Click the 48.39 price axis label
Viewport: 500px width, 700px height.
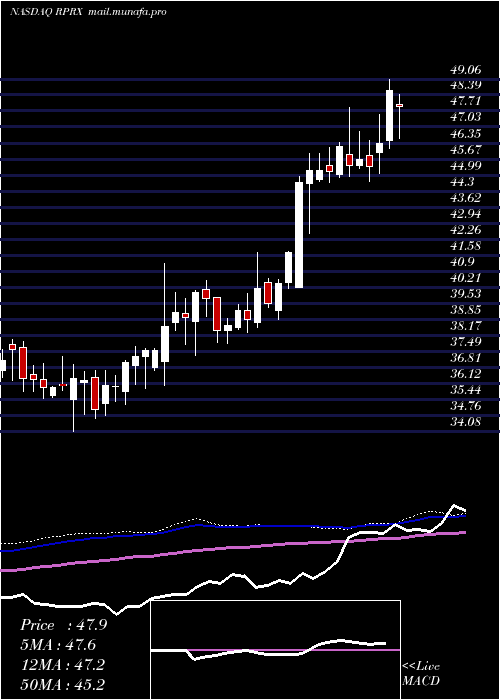[x=466, y=85]
